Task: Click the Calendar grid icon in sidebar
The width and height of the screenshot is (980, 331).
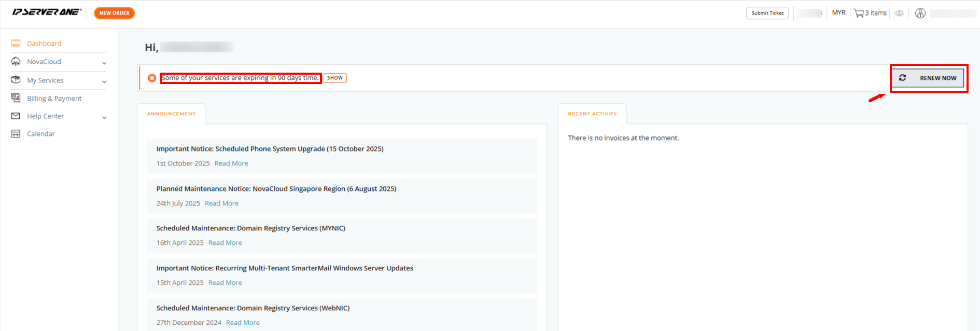Action: point(16,134)
